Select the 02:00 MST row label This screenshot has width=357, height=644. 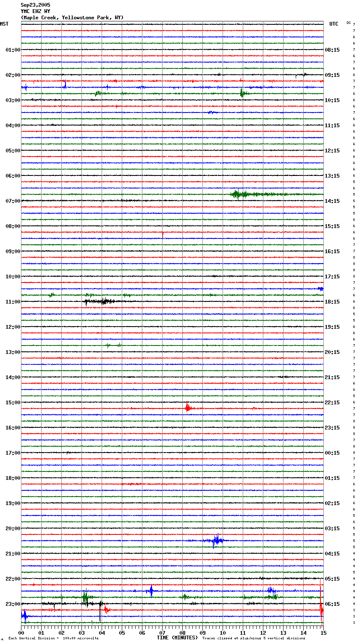(x=13, y=75)
